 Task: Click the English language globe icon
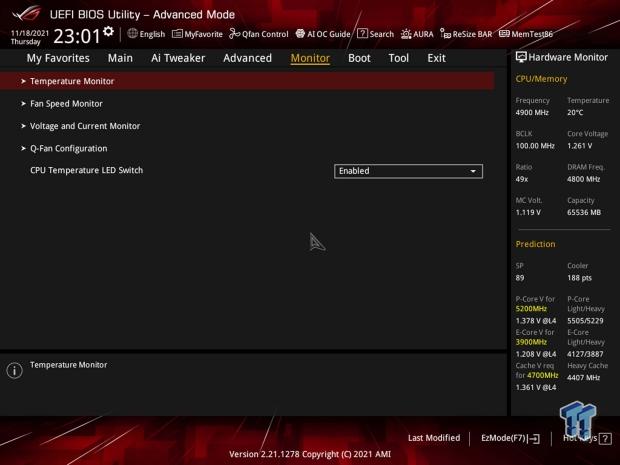(132, 34)
